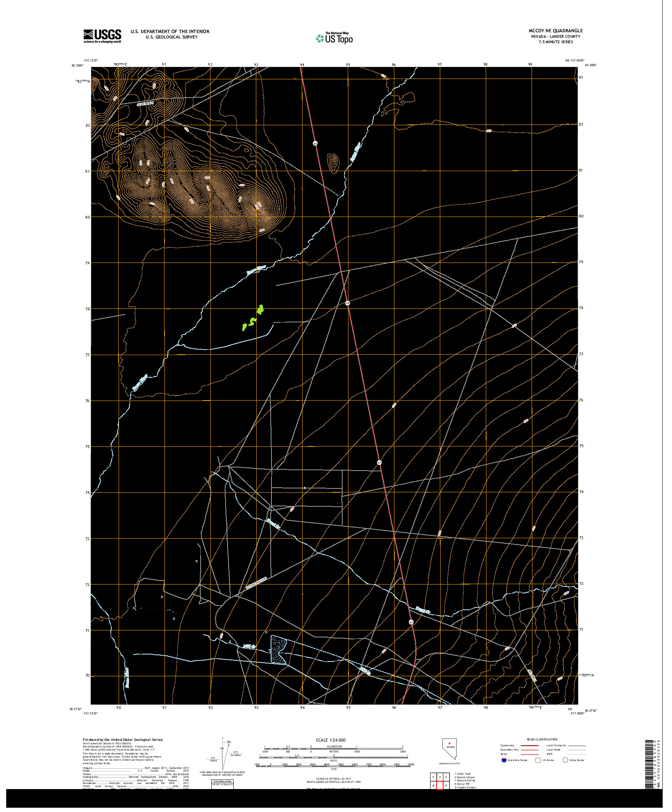The width and height of the screenshot is (672, 812).
Task: Click the vertical barcode at the sheet edge
Action: point(649,764)
